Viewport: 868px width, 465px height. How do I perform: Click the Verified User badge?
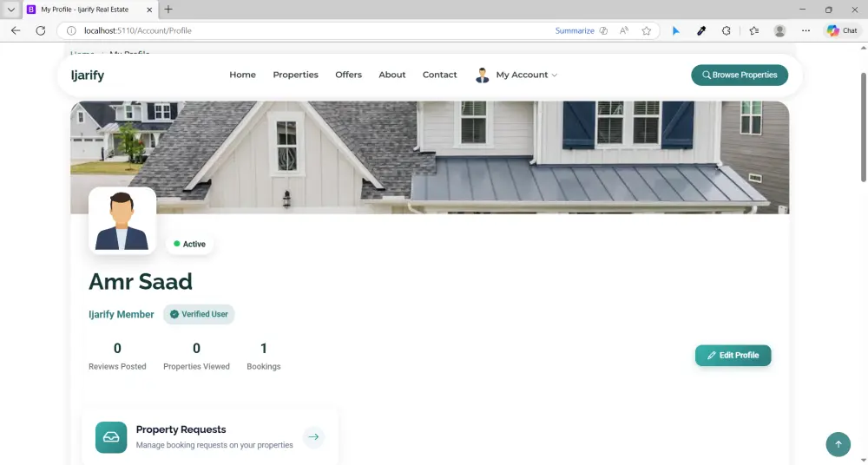[x=199, y=314]
